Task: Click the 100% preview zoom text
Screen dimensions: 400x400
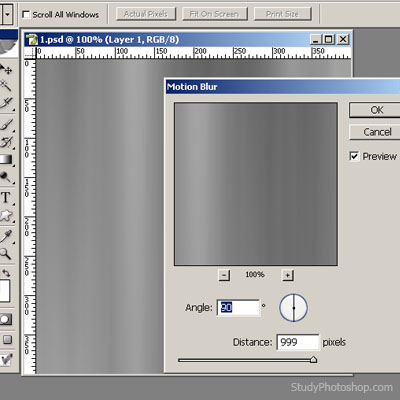Action: (255, 275)
